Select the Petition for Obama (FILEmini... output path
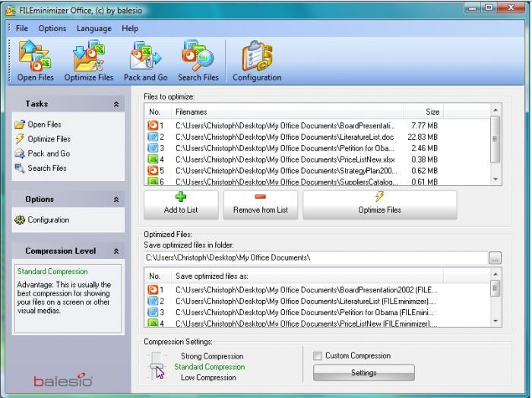This screenshot has width=532, height=398. coord(304,312)
